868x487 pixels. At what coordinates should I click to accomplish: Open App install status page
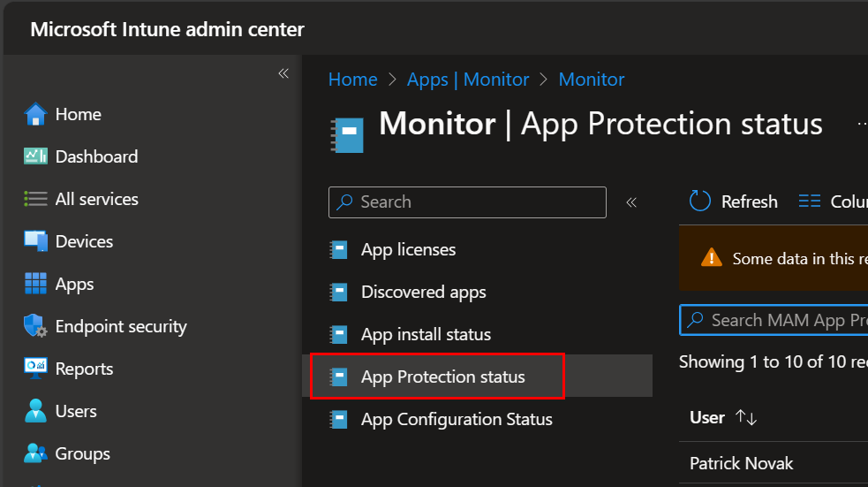point(426,335)
